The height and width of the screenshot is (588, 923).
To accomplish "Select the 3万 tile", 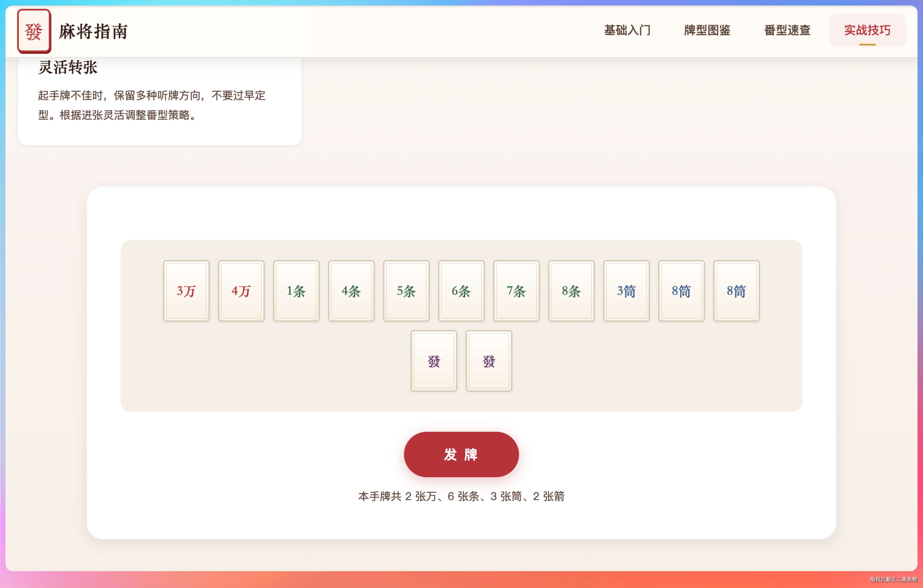I will click(x=186, y=291).
